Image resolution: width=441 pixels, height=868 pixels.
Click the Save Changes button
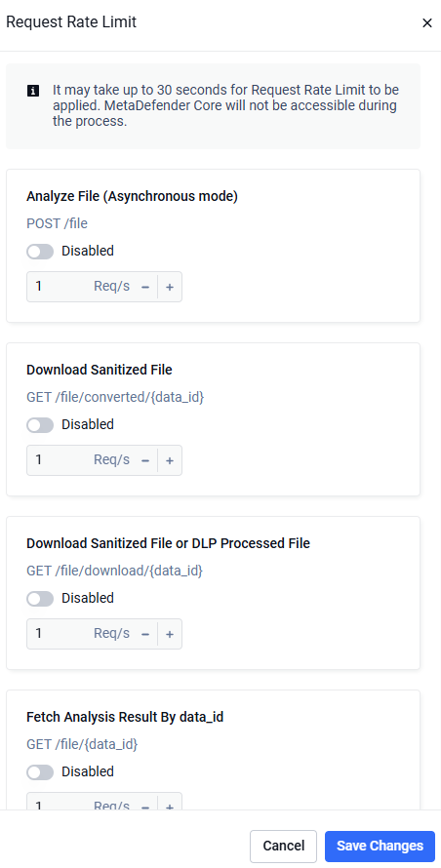tap(380, 846)
